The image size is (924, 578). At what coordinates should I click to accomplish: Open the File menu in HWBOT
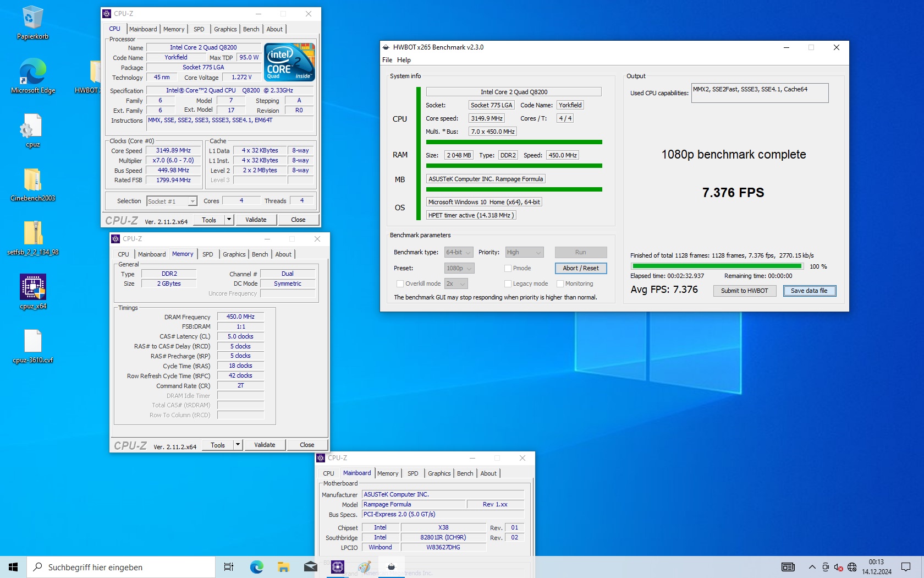pos(387,60)
